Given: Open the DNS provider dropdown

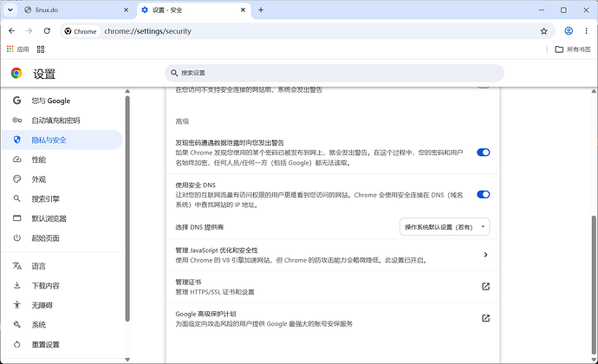Looking at the screenshot, I should tap(445, 227).
